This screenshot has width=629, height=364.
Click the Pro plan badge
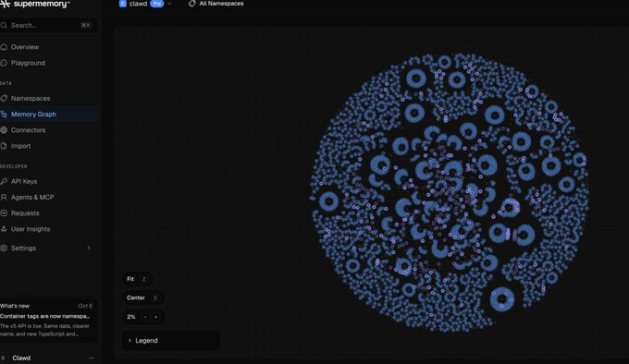click(157, 4)
